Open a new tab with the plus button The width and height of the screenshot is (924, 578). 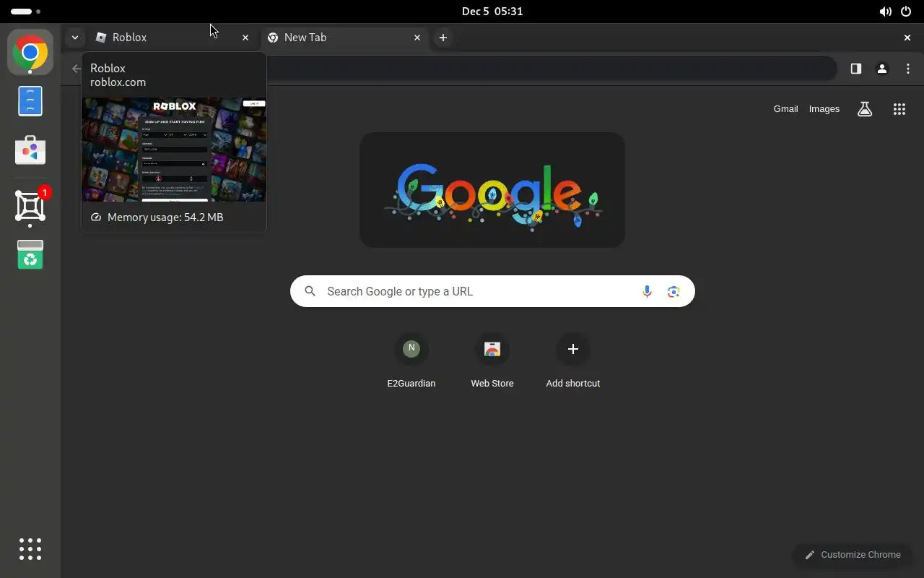point(443,38)
